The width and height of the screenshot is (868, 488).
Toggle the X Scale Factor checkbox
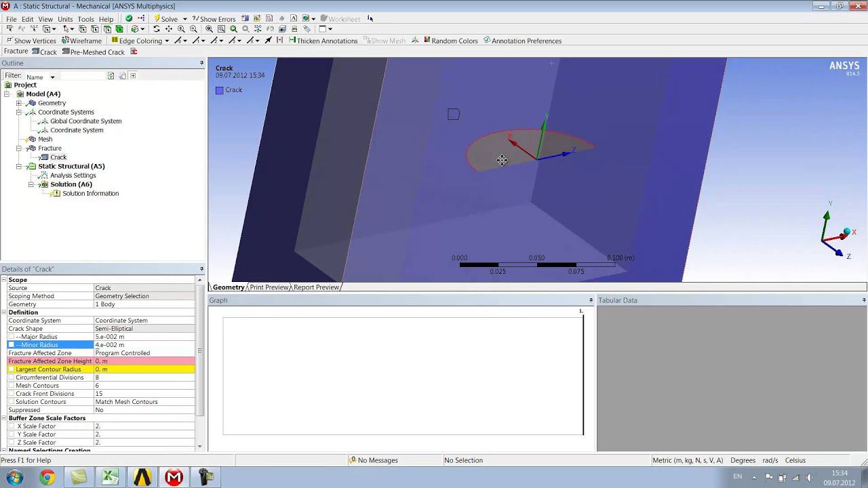[x=11, y=426]
